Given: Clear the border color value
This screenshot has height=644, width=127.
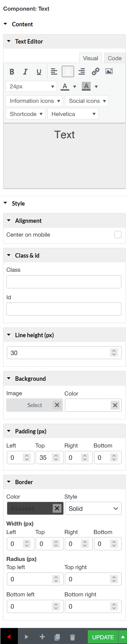Looking at the screenshot, I should click(57, 508).
